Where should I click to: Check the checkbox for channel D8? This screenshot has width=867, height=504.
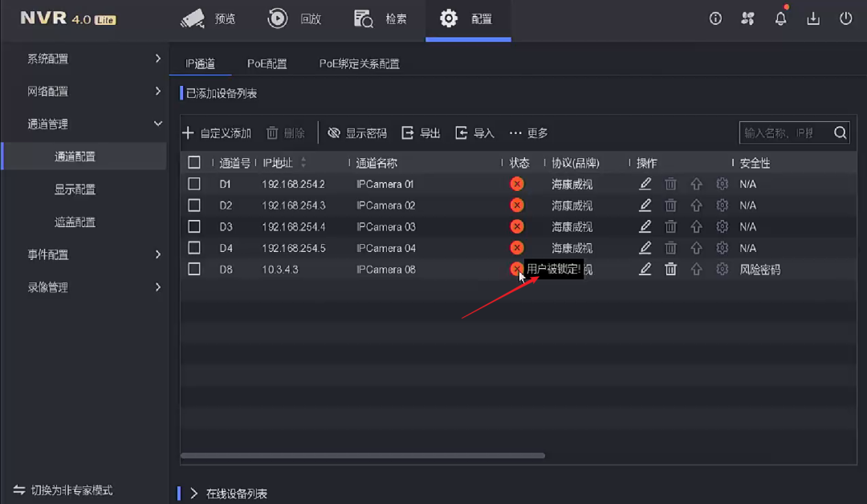click(x=193, y=269)
